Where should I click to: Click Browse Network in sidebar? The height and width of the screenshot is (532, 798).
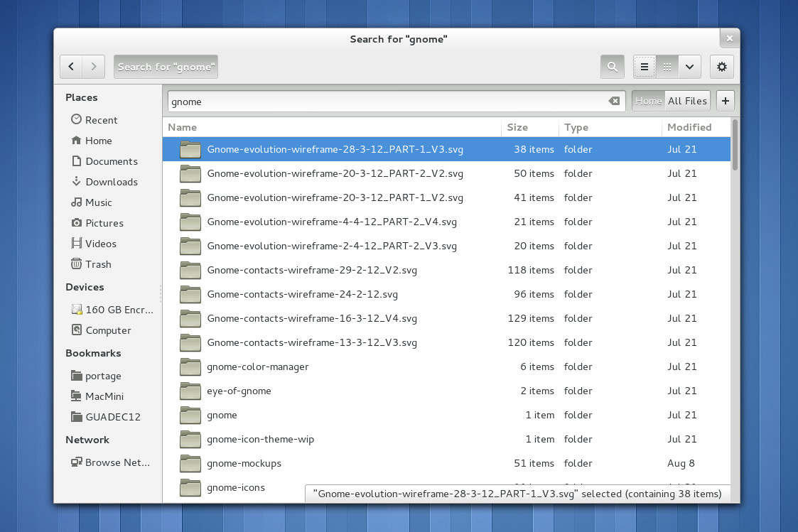(110, 462)
